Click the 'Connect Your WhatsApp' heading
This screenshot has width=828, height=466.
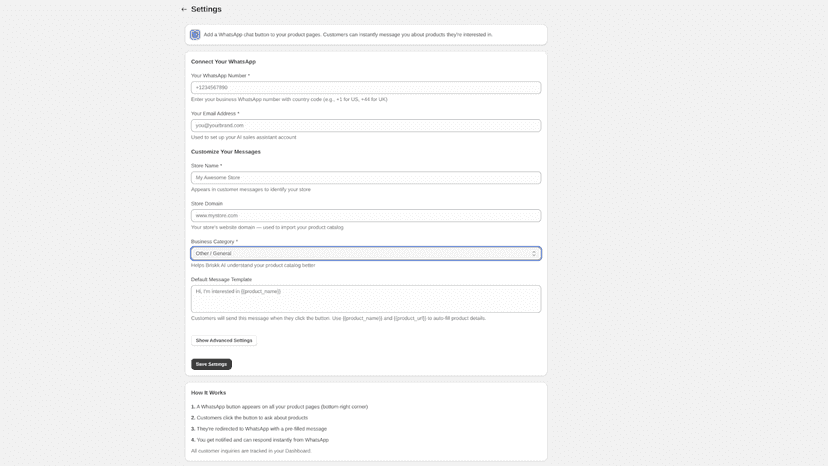223,62
